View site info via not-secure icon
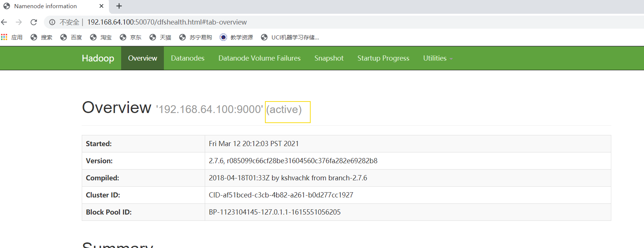The image size is (644, 248). click(x=52, y=22)
